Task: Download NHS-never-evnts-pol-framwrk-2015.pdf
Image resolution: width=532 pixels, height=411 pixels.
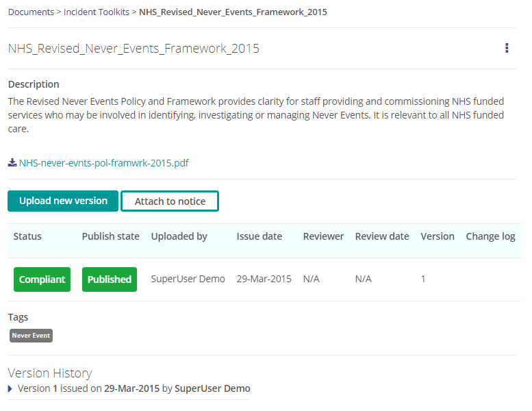Action: tap(104, 163)
